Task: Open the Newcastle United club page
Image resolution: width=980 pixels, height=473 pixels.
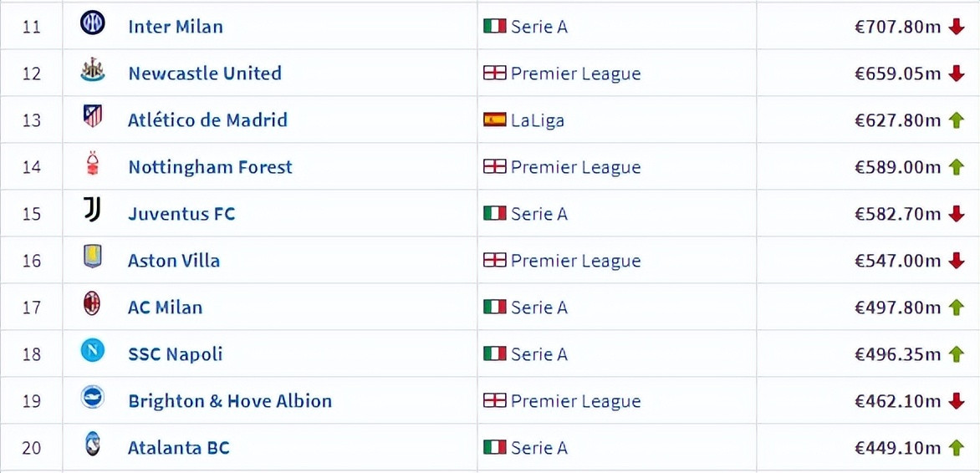Action: 204,73
